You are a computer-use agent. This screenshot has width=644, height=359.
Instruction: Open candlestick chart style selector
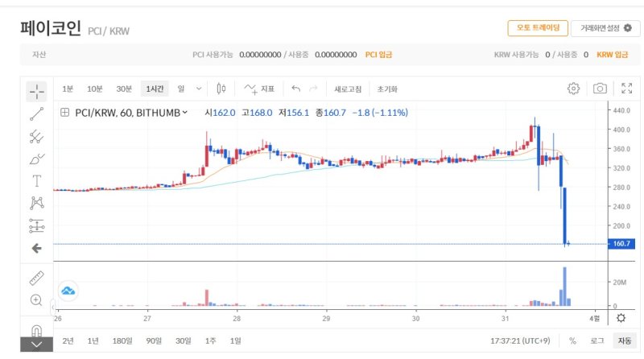point(221,89)
